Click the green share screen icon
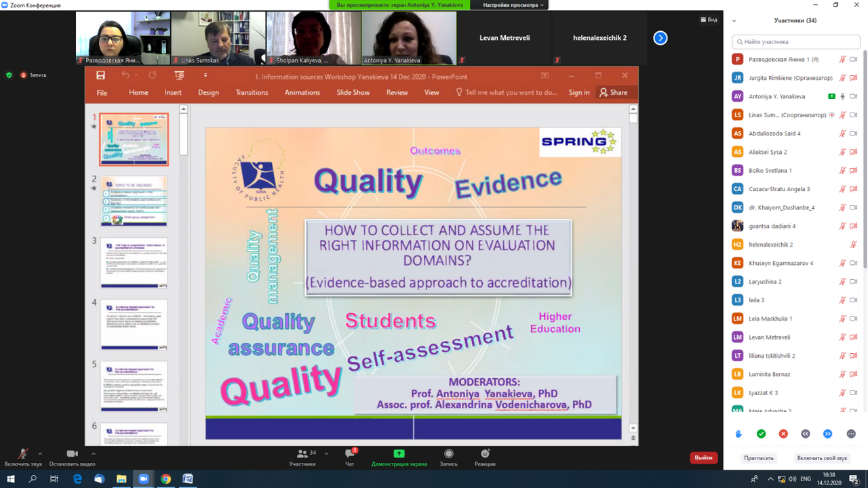The width and height of the screenshot is (868, 488). pos(399,453)
